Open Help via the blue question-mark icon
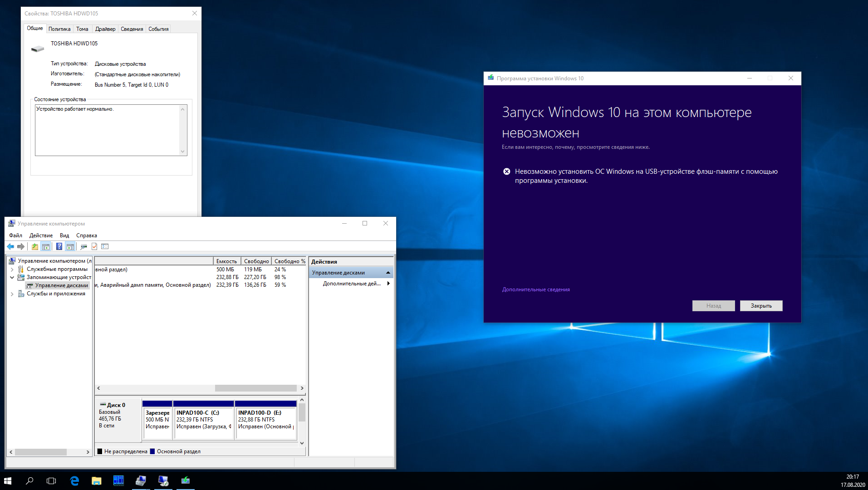Screen dimensions: 868x490 [x=59, y=246]
